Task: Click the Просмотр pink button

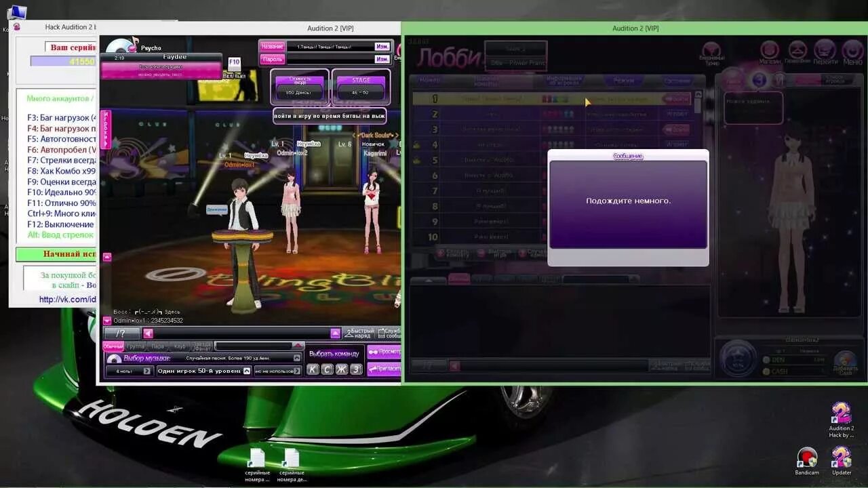Action: coord(384,352)
